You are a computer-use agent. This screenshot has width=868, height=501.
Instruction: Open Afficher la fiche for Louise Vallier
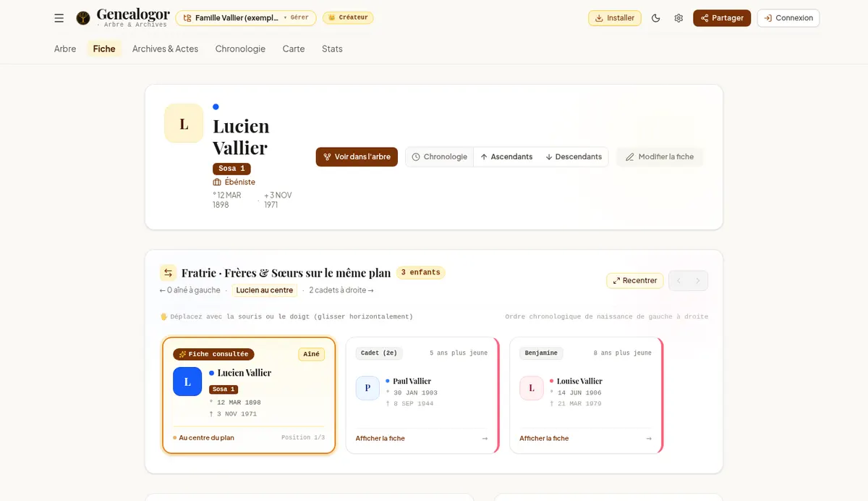[544, 439]
